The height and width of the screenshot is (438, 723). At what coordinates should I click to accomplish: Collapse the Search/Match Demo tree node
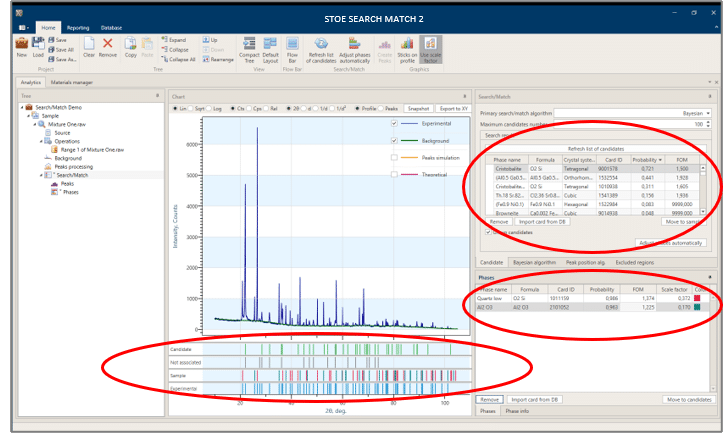[x=22, y=107]
